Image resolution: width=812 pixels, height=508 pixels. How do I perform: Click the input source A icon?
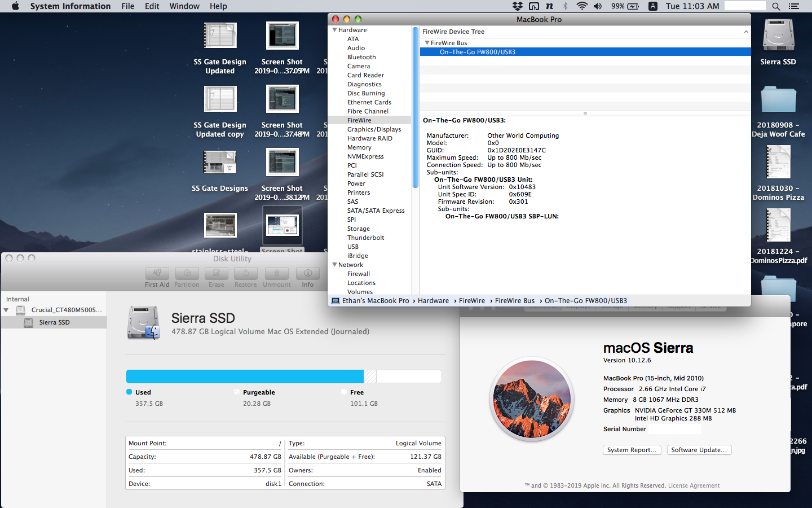(652, 6)
